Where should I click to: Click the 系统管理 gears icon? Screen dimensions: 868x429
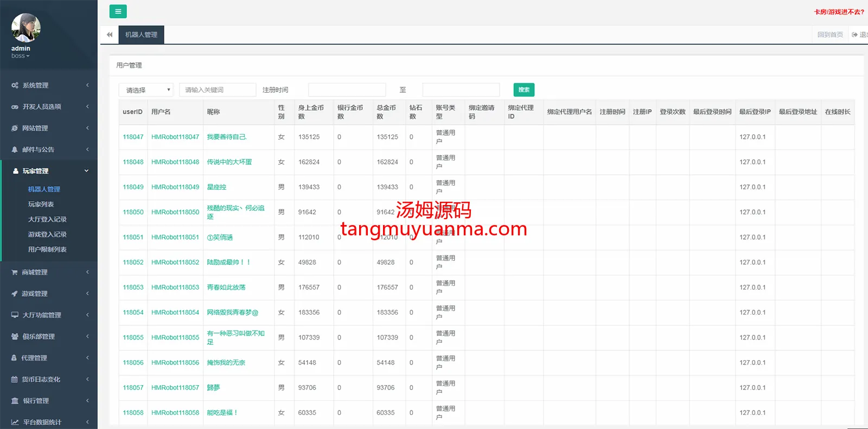pos(15,85)
